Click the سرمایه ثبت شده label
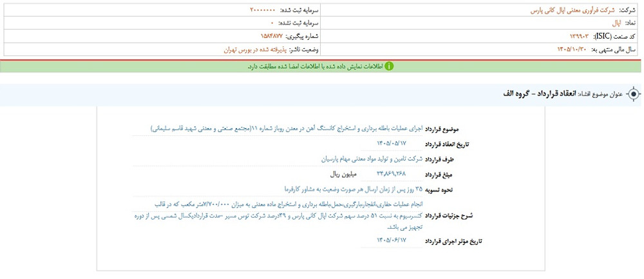This screenshot has width=644, height=279. tap(299, 10)
